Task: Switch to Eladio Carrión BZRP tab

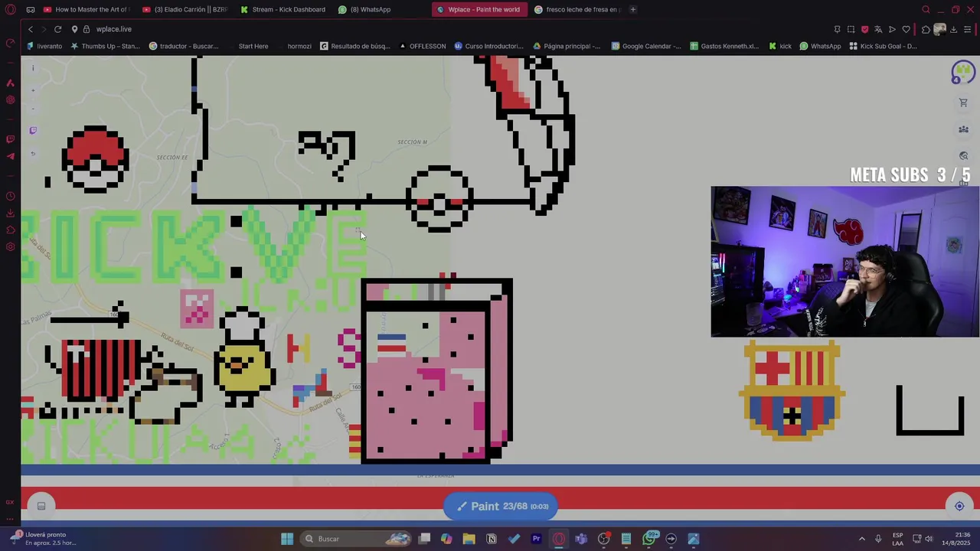Action: pyautogui.click(x=185, y=9)
